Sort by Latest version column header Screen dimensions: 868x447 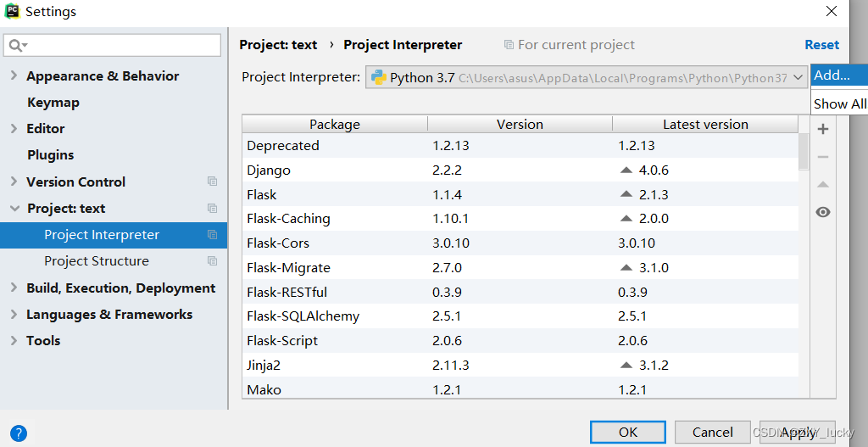(x=705, y=124)
